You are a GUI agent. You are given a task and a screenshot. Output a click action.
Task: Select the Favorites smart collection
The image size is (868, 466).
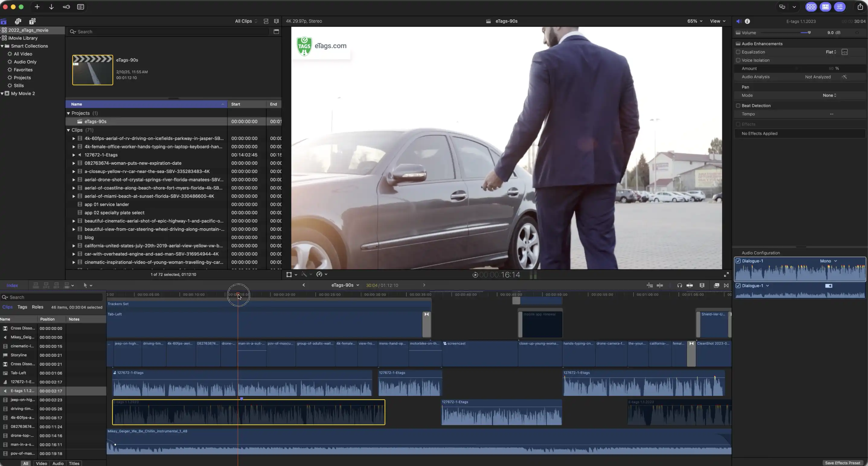coord(23,70)
